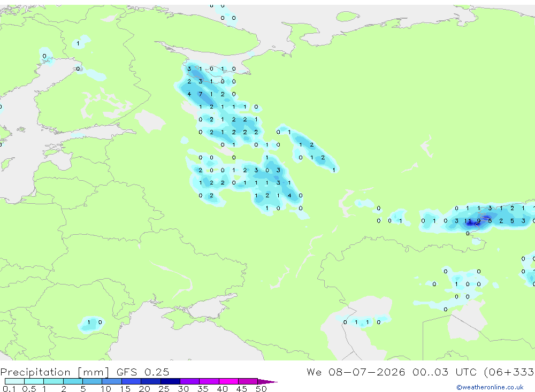This screenshot has height=392, width=535.
Task: Pick the 1–2 mm legend swatch
Action: [53, 381]
